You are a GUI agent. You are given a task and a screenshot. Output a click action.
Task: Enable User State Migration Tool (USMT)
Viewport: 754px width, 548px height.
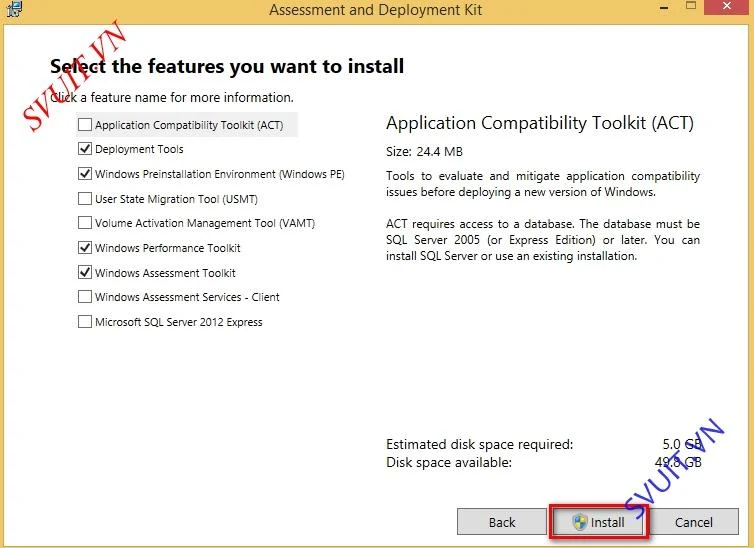point(85,199)
